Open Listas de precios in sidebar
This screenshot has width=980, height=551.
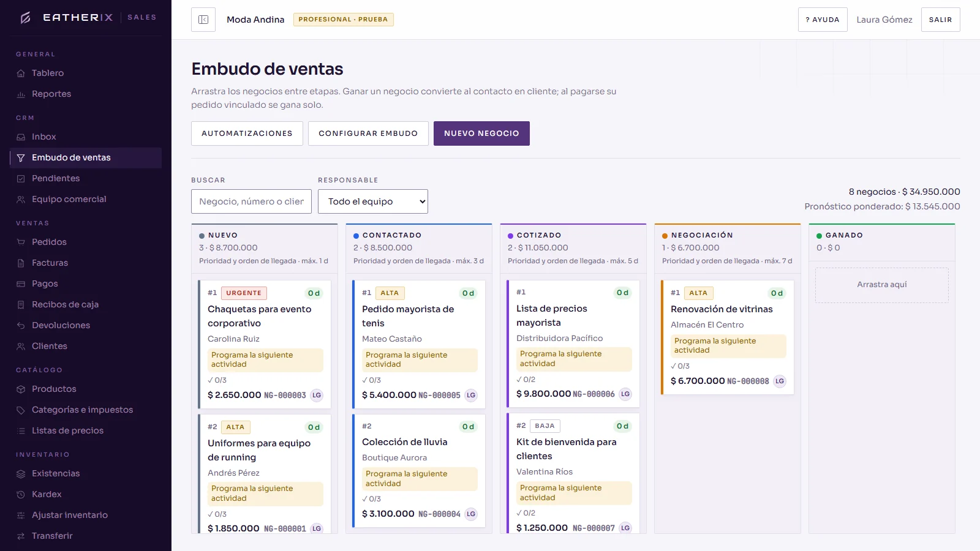click(86, 431)
